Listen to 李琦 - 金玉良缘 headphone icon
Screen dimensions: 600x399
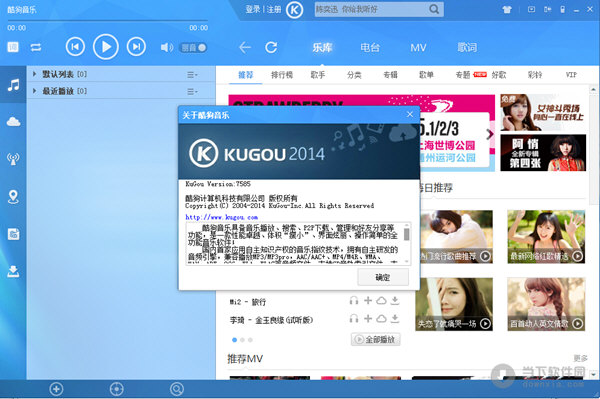click(354, 318)
